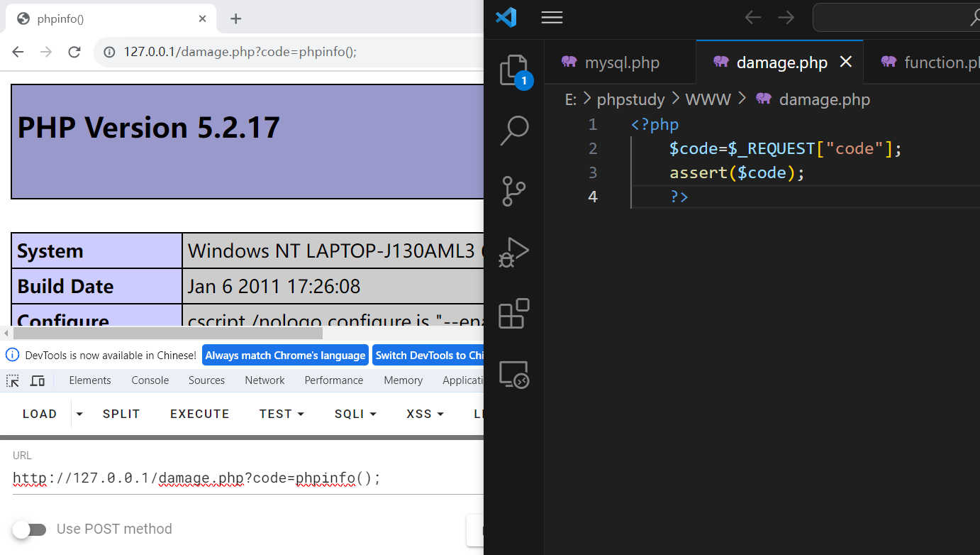Open the Source Control icon in VS Code

tap(514, 191)
